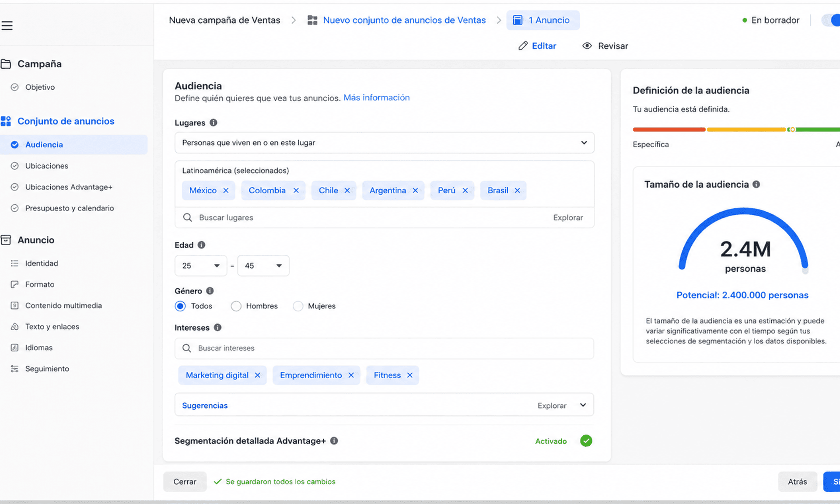Open the hamburger menu icon
This screenshot has height=504, width=840.
(7, 26)
